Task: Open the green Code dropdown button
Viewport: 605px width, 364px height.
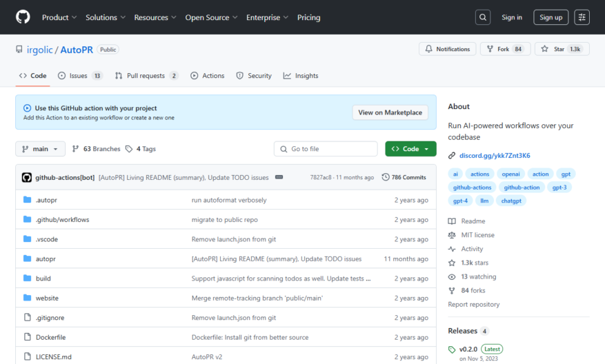Action: coord(410,149)
